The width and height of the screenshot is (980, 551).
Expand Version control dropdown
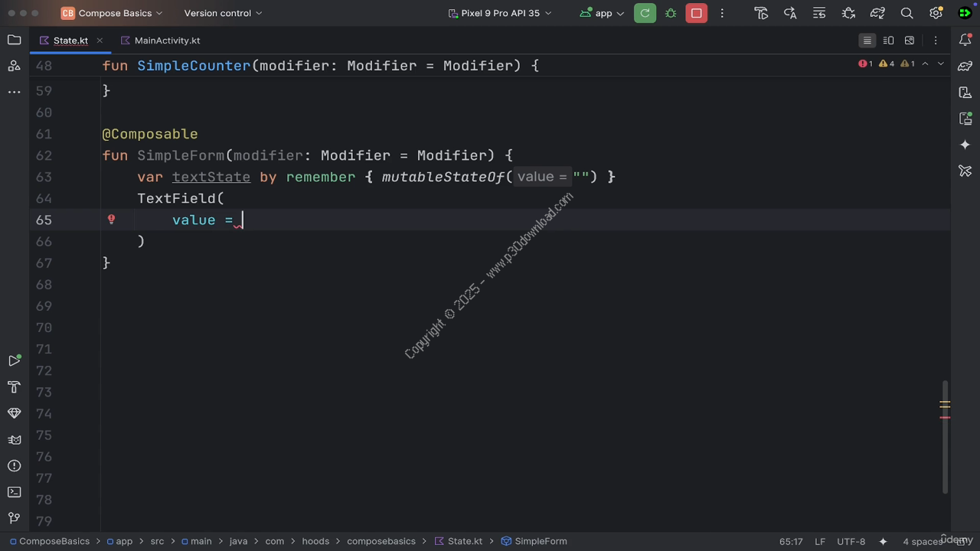pyautogui.click(x=223, y=13)
